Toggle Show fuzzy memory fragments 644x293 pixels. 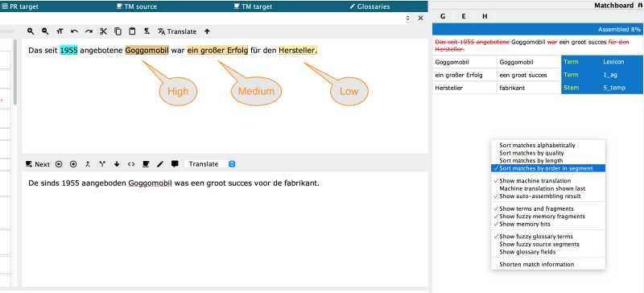click(548, 217)
